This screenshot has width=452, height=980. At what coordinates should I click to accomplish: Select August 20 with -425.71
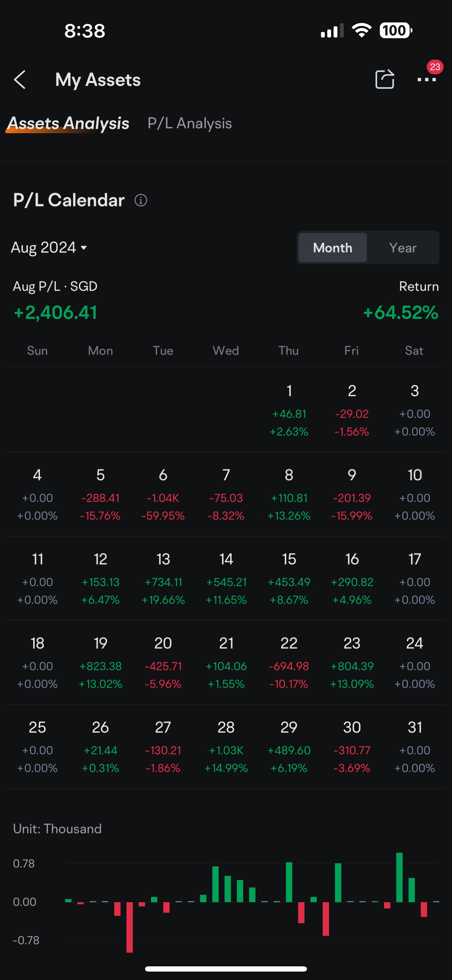163,663
